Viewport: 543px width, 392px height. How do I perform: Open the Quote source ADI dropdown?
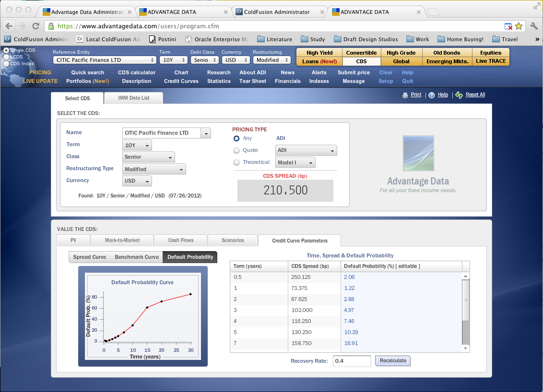tap(306, 150)
